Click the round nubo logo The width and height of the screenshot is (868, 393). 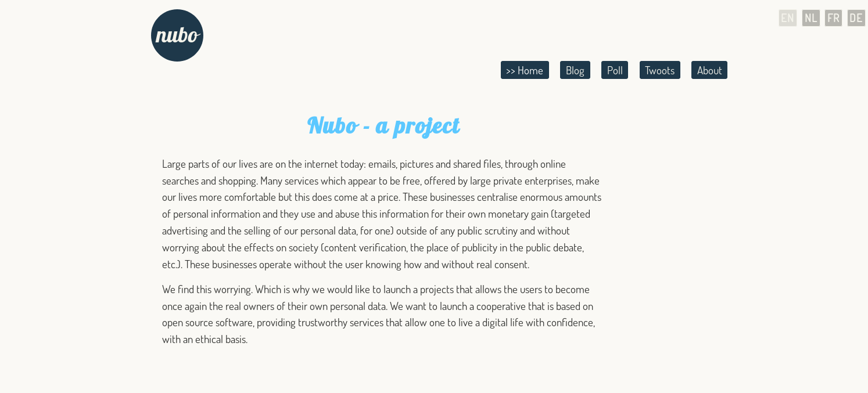click(177, 35)
